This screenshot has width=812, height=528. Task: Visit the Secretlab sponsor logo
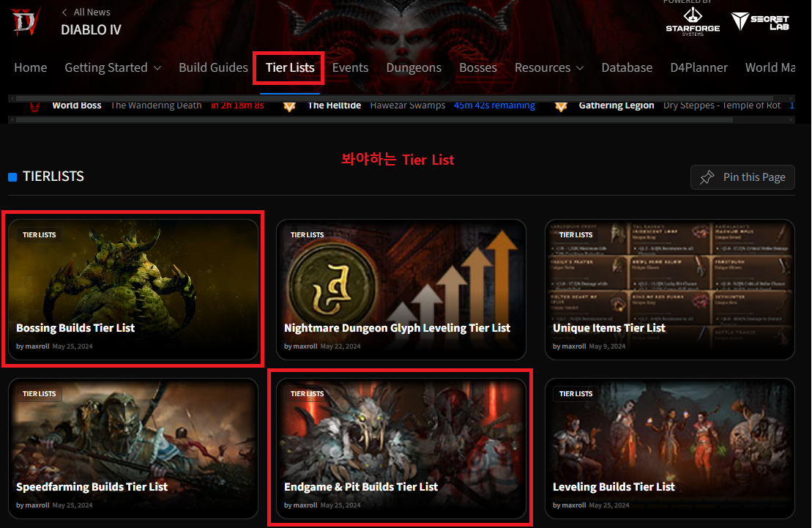click(760, 22)
